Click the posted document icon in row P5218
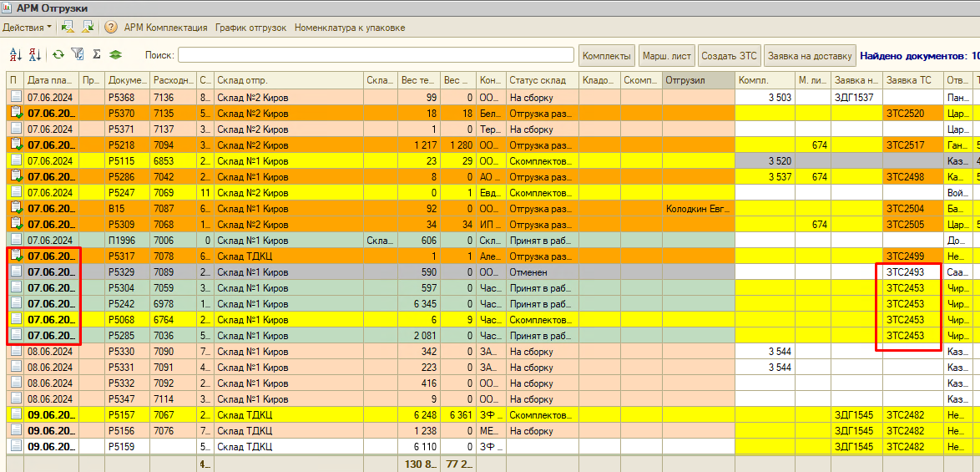The image size is (980, 472). [15, 145]
